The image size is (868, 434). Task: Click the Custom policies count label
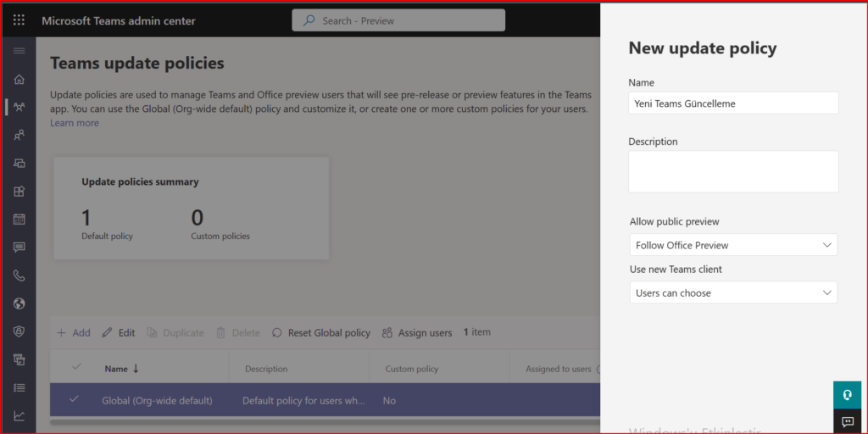click(220, 236)
